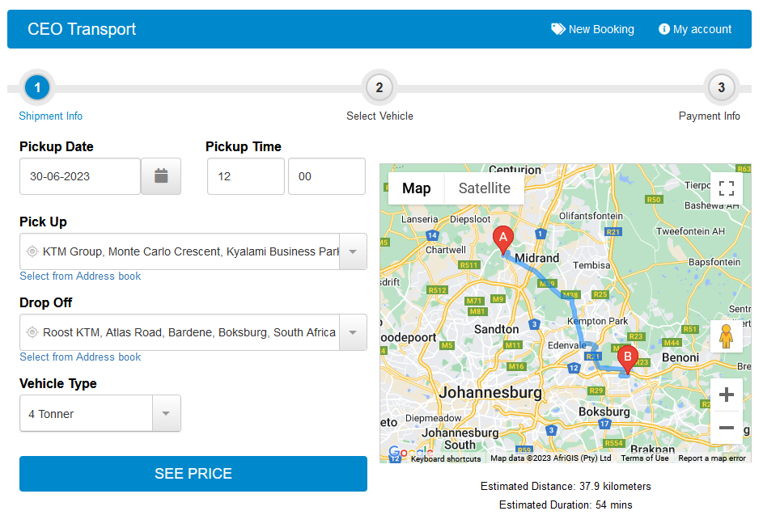763x532 pixels.
Task: Click the Sandton label on map
Action: tap(496, 329)
